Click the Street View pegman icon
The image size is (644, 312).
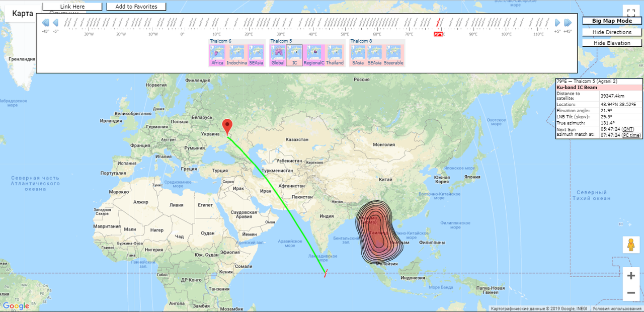(630, 245)
